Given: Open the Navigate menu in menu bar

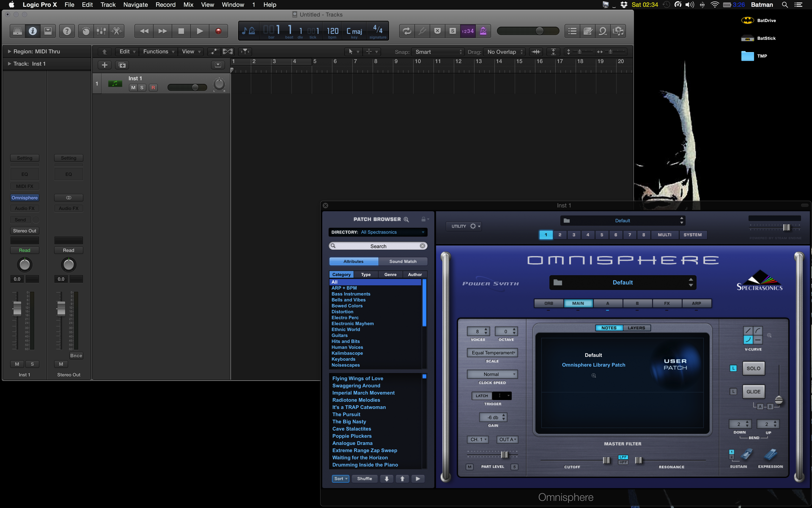Looking at the screenshot, I should point(136,5).
